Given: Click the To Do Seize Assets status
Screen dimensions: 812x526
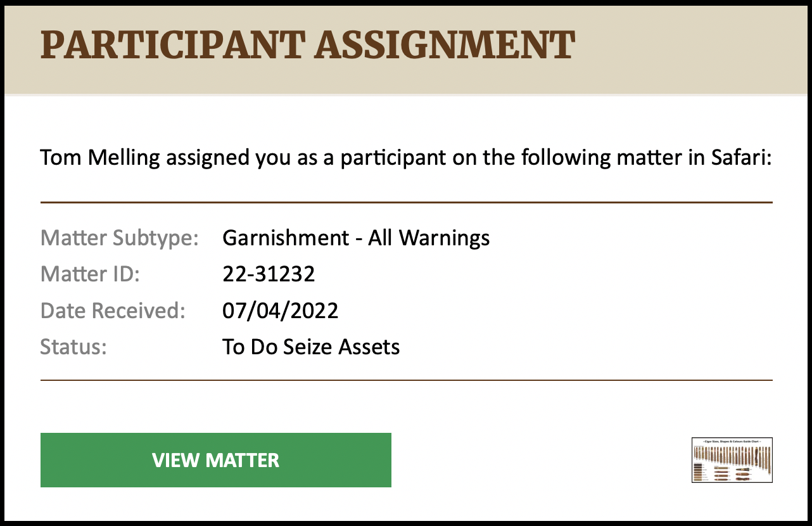Looking at the screenshot, I should [311, 347].
